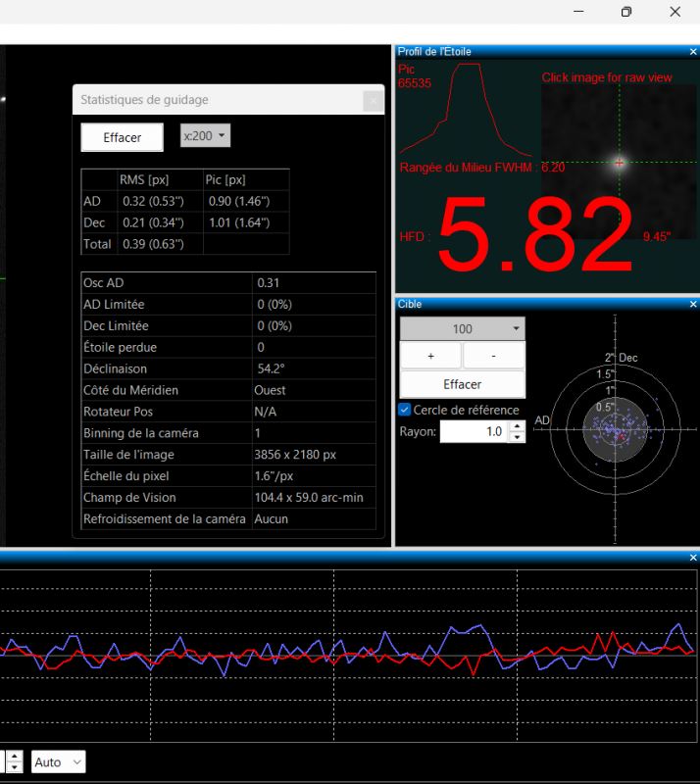
Task: Click the Total RMS value 0.39 (0.63")
Action: 153,244
